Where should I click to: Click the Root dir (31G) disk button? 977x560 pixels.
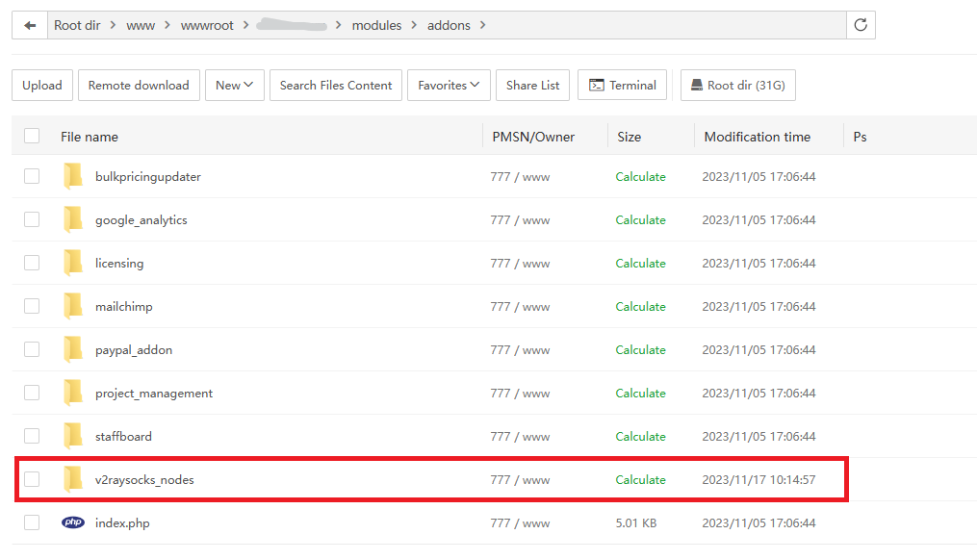[737, 85]
